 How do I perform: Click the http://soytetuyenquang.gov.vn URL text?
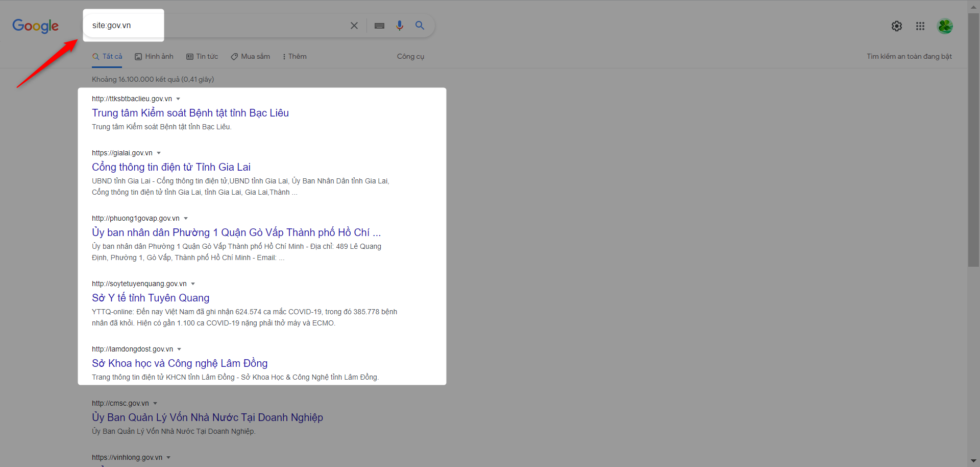(x=139, y=284)
